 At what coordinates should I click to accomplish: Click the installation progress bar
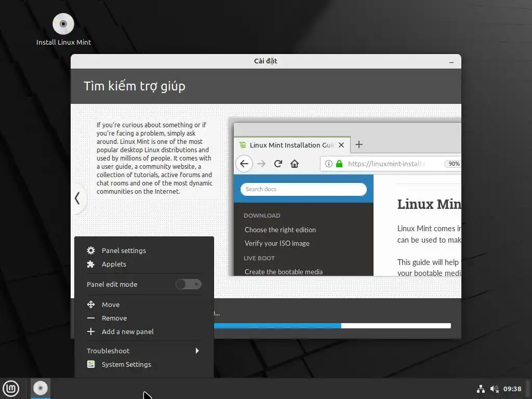coord(332,326)
